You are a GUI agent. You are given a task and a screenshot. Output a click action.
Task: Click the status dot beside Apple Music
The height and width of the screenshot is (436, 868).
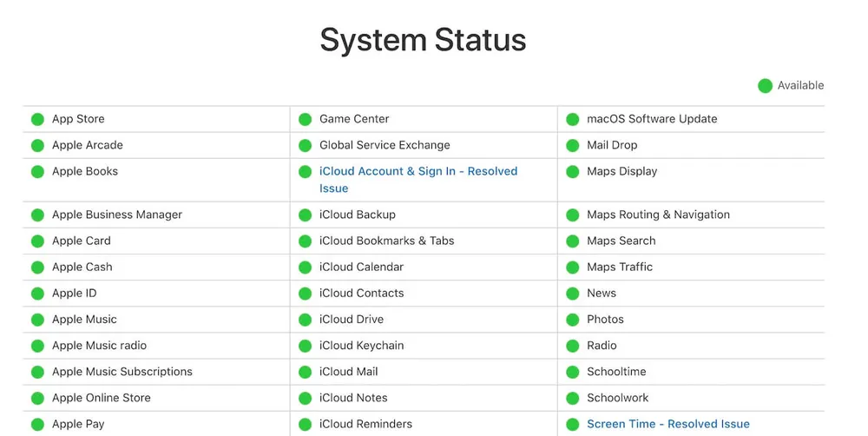(37, 320)
